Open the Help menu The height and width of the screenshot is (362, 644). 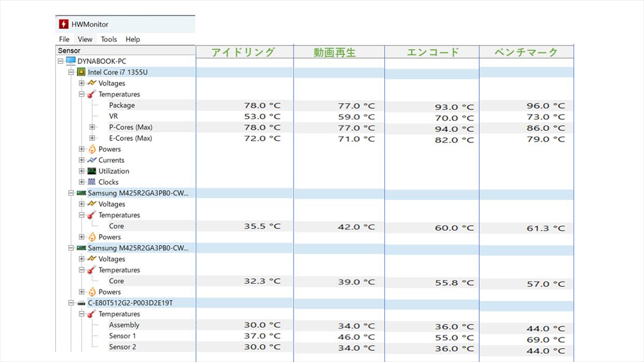[133, 39]
